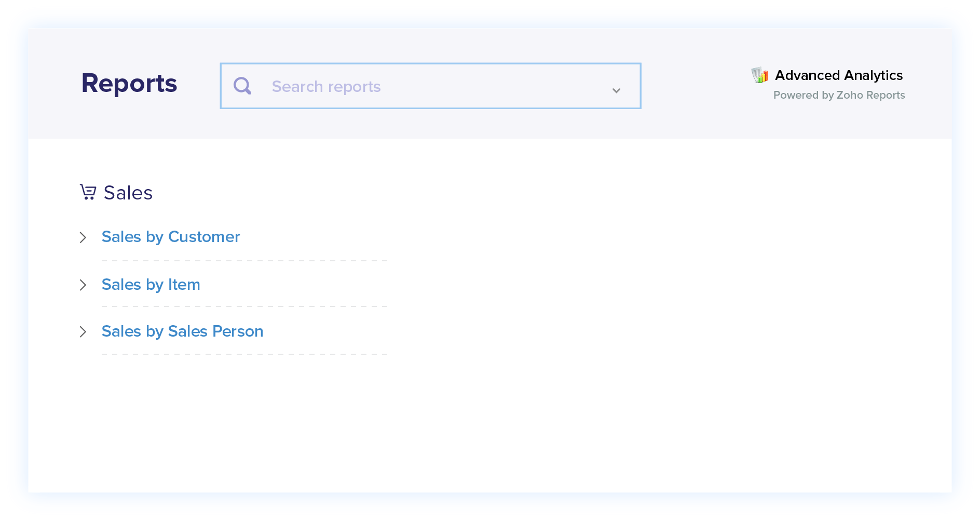Click the Advanced Analytics report icon
980x521 pixels.
point(759,75)
